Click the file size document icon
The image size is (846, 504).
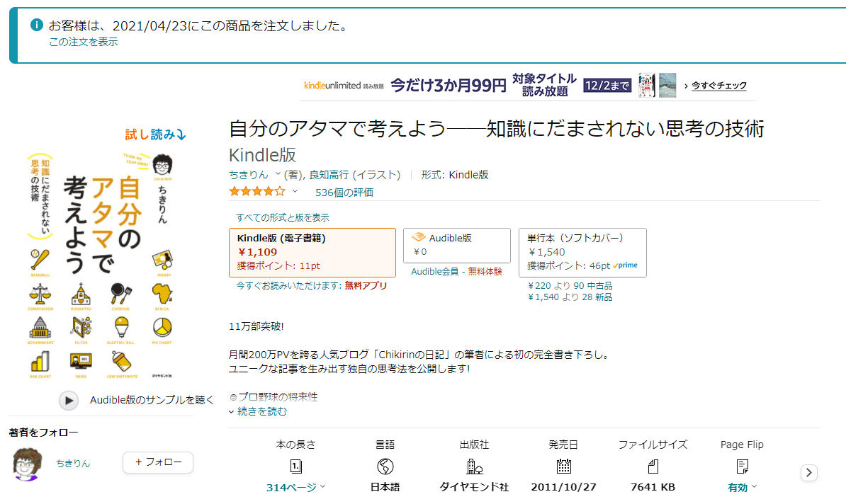[x=653, y=466]
